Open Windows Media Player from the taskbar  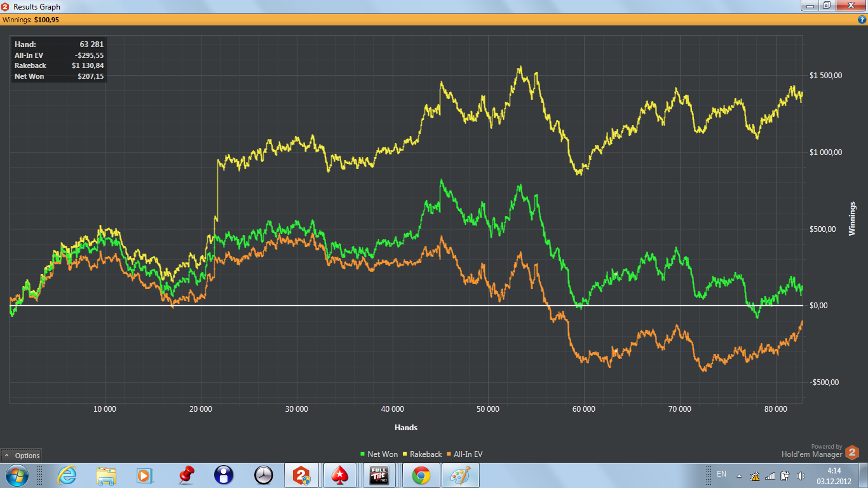tap(145, 475)
